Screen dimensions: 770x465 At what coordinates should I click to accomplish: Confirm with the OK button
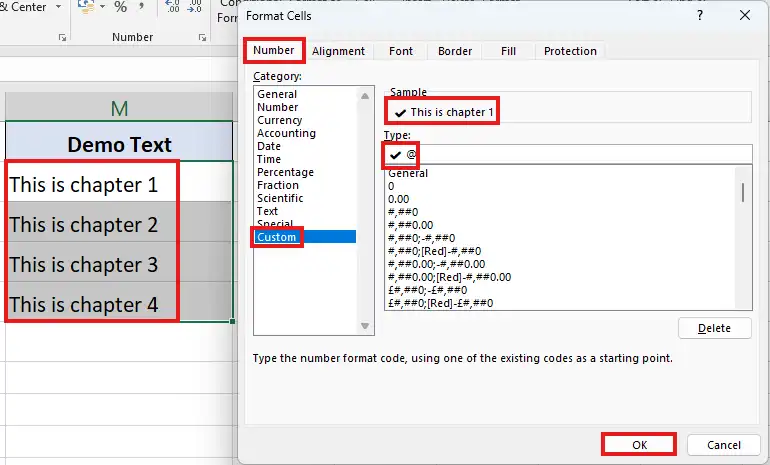639,445
